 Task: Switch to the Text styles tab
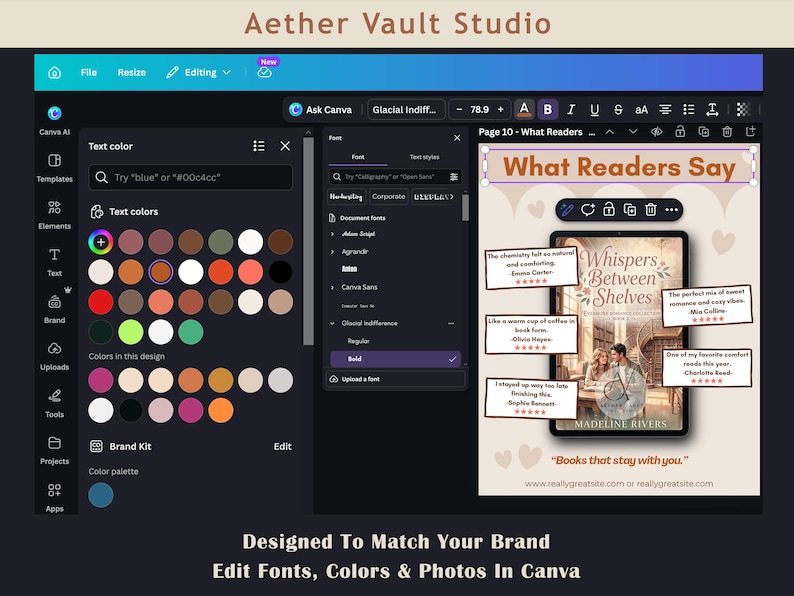(424, 157)
